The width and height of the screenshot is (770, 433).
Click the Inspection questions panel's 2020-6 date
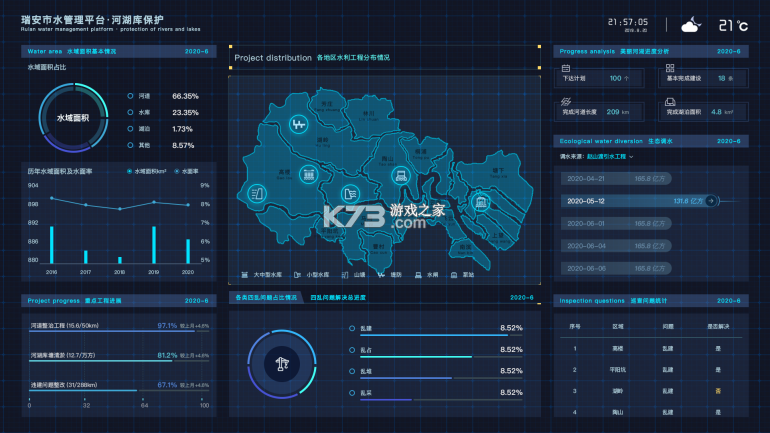coord(729,300)
